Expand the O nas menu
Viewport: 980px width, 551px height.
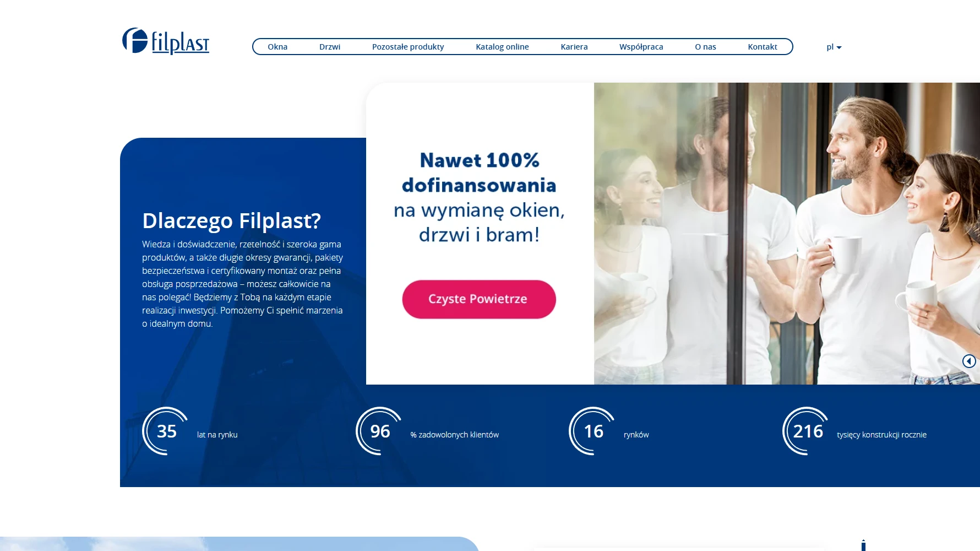(705, 47)
